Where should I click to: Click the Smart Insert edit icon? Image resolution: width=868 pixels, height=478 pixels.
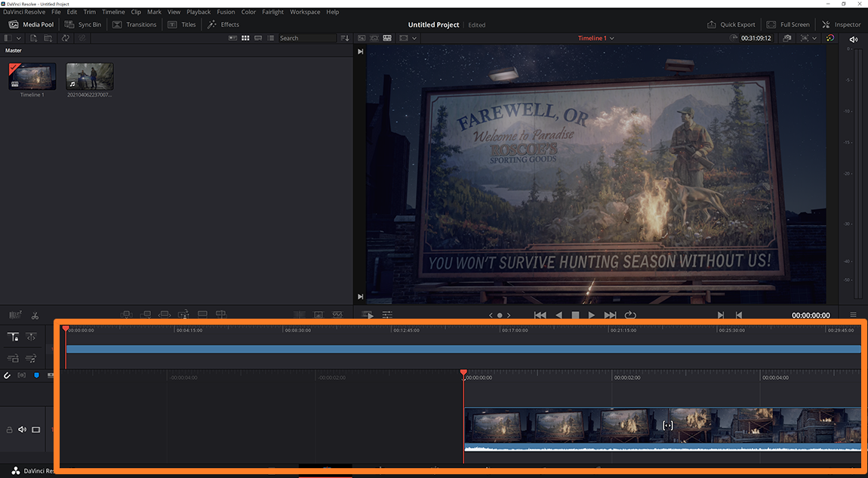tap(126, 315)
